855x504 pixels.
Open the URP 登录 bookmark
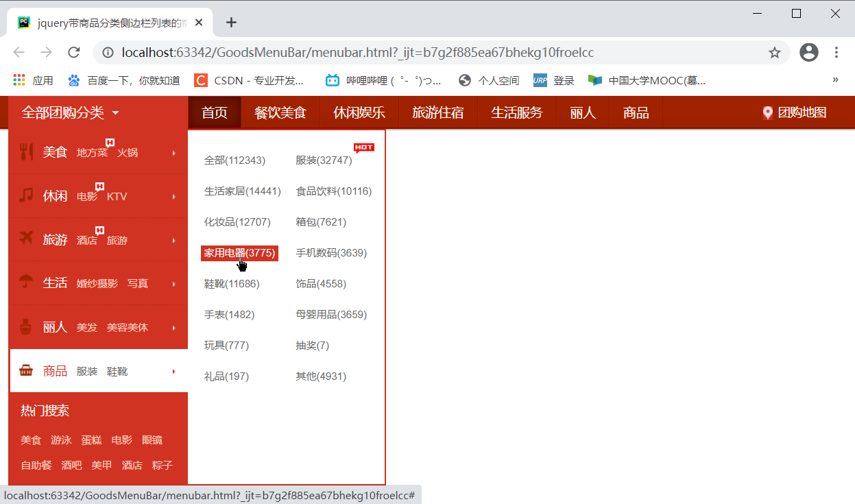[x=554, y=80]
